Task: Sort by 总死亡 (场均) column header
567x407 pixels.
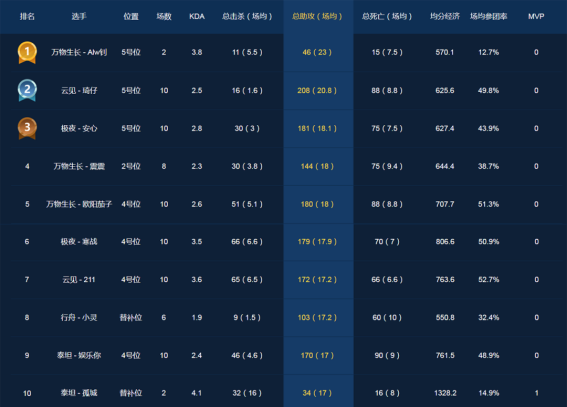Action: [387, 16]
